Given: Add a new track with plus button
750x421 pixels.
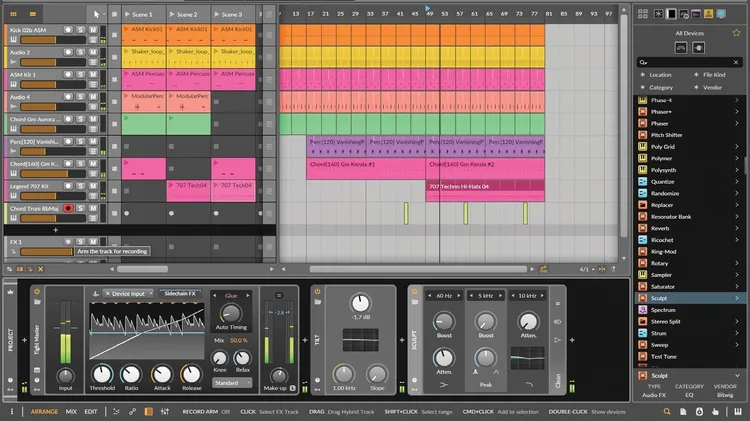Looking at the screenshot, I should [55, 230].
